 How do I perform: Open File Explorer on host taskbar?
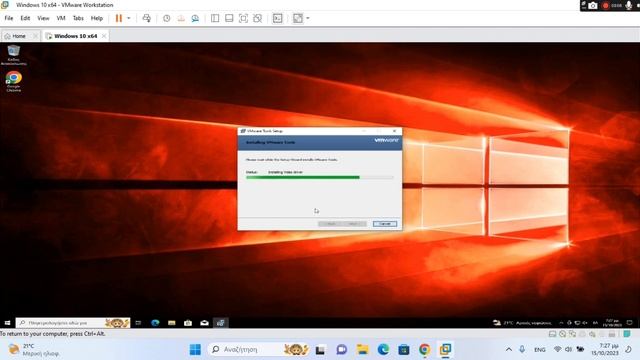coord(362,349)
